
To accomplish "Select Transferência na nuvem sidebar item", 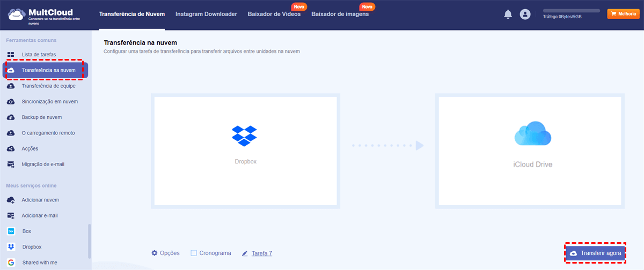I will click(45, 70).
